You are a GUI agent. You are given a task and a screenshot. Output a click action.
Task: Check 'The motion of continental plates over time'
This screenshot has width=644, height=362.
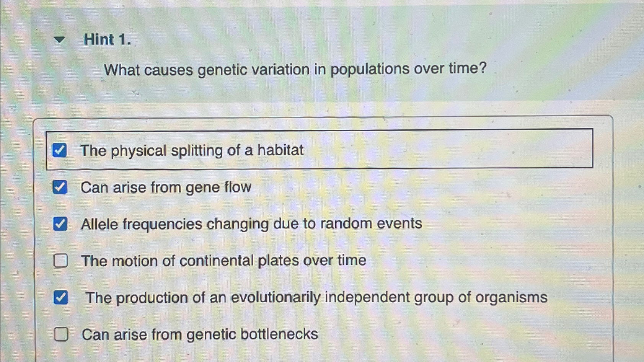[61, 261]
